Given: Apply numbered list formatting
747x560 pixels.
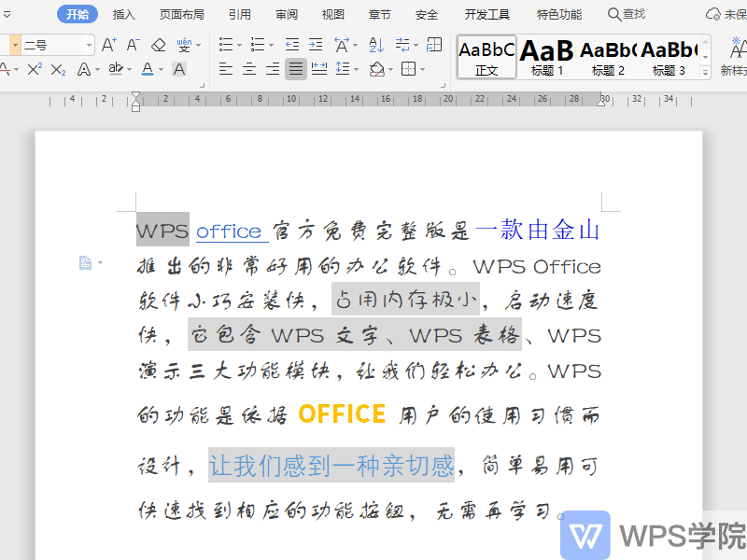Looking at the screenshot, I should [258, 45].
